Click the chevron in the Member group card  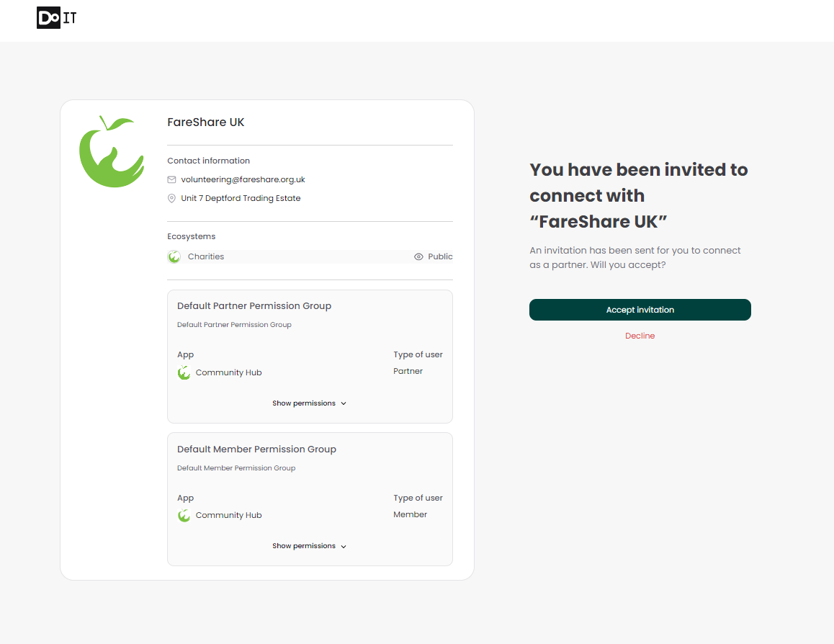(x=344, y=547)
